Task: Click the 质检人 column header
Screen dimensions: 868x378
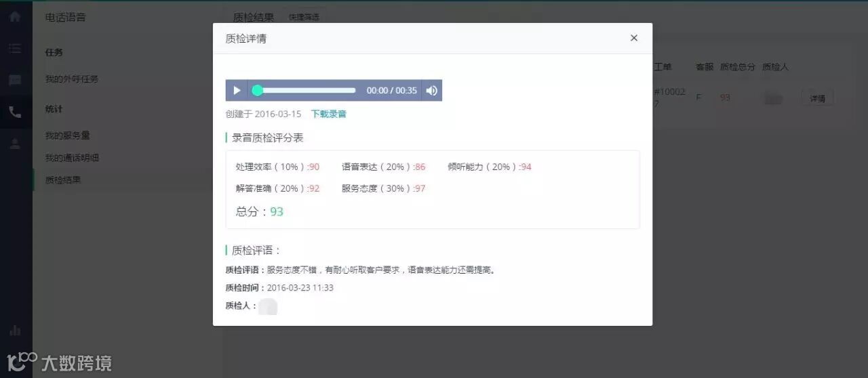Action: (x=775, y=67)
